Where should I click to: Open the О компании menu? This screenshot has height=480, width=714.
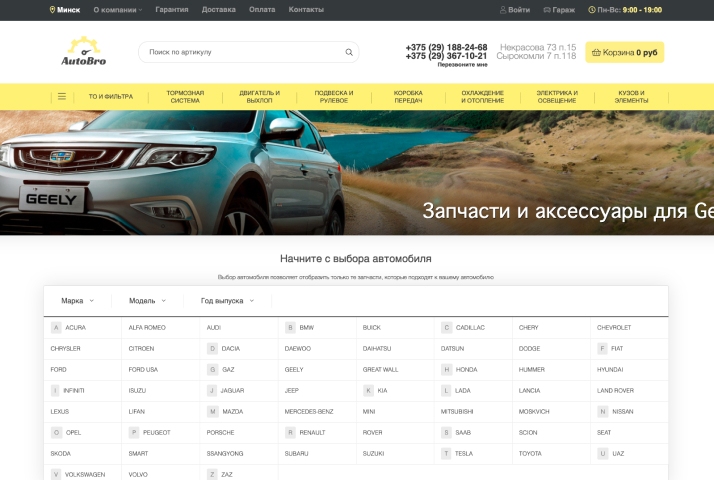point(117,9)
